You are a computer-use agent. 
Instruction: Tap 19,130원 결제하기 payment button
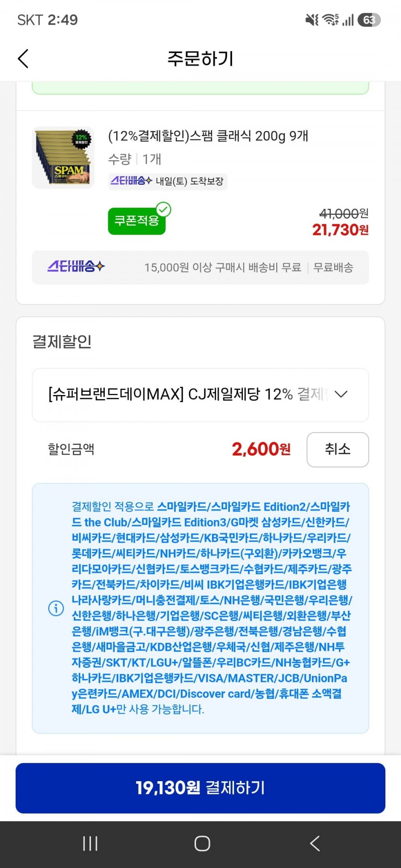[200, 788]
